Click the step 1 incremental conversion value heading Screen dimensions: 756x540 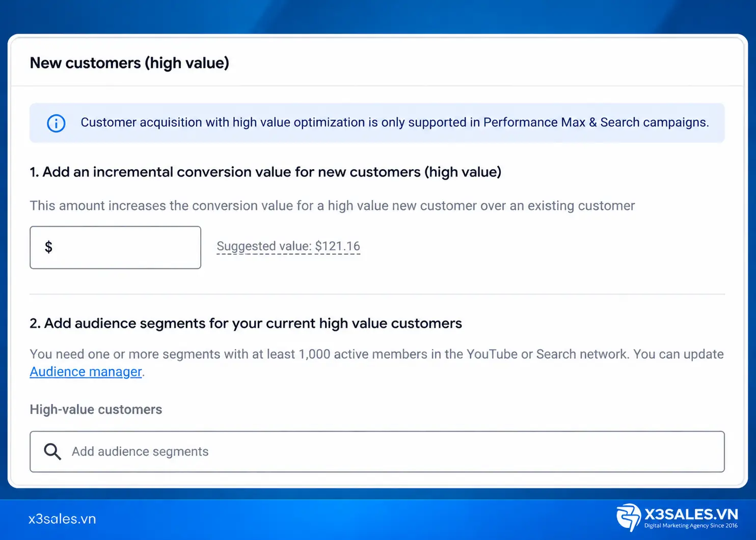pos(265,172)
